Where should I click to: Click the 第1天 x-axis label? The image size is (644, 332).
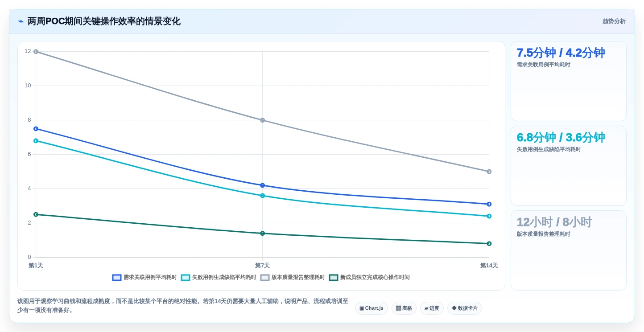click(x=36, y=266)
